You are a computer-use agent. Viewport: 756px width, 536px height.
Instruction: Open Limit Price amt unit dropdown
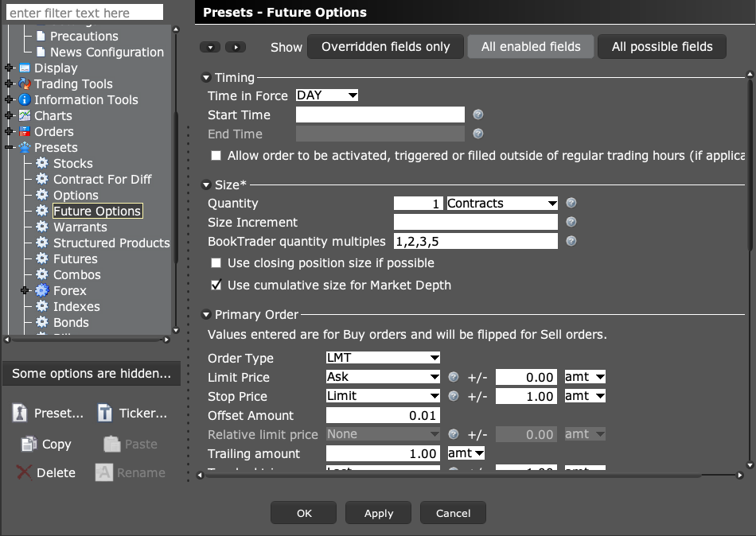point(585,377)
